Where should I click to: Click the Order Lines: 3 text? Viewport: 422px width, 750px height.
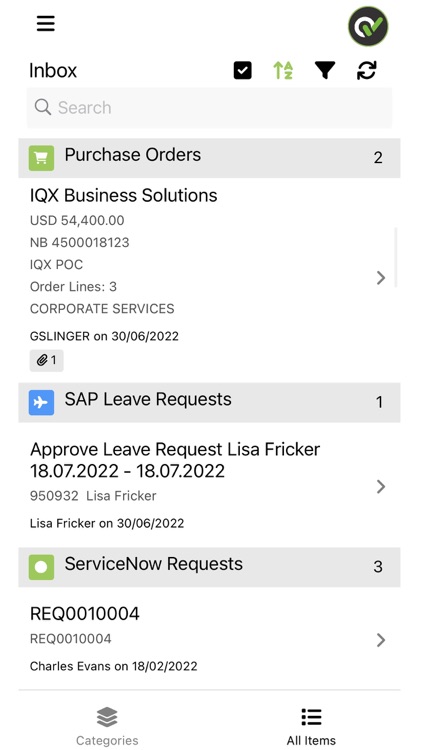pyautogui.click(x=73, y=287)
